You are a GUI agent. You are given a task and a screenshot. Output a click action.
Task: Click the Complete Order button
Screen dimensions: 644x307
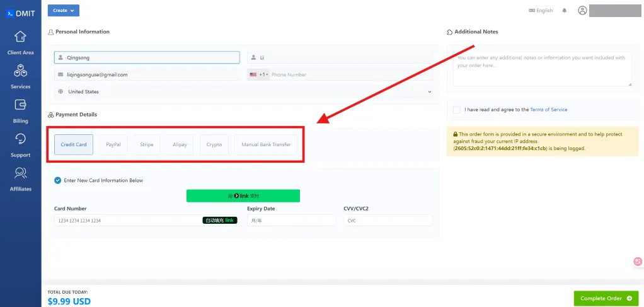pyautogui.click(x=606, y=298)
